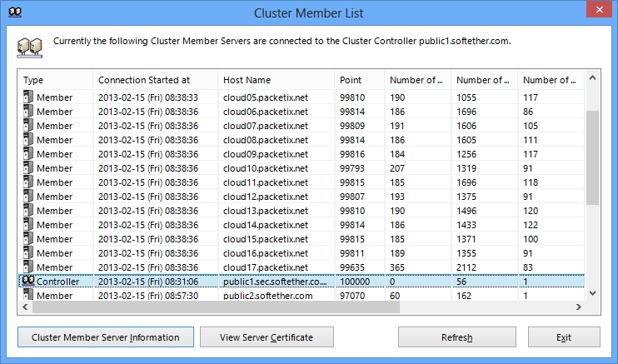Click the horizontal scrollbar left arrow
Screen dimensions: 618x364
25,307
